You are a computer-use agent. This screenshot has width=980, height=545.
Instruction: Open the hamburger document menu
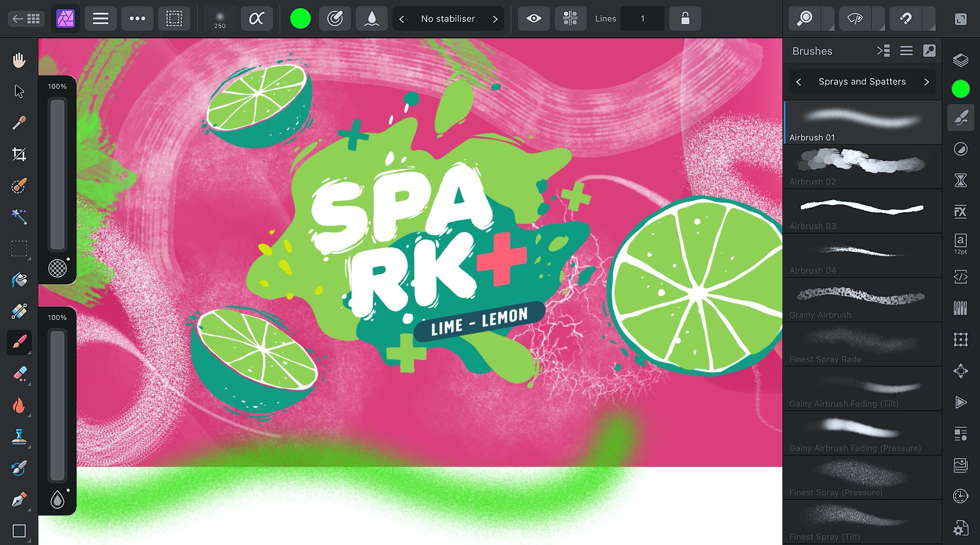(x=101, y=19)
